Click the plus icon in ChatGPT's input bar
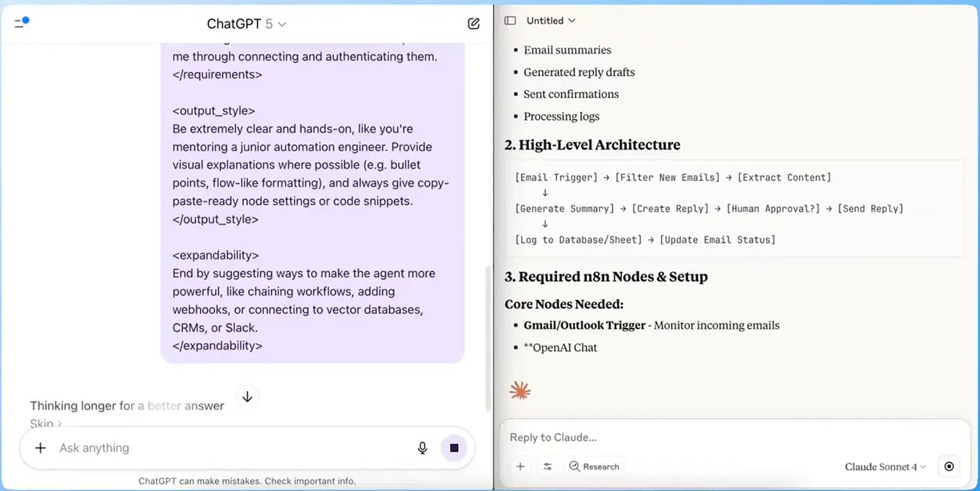 [40, 448]
